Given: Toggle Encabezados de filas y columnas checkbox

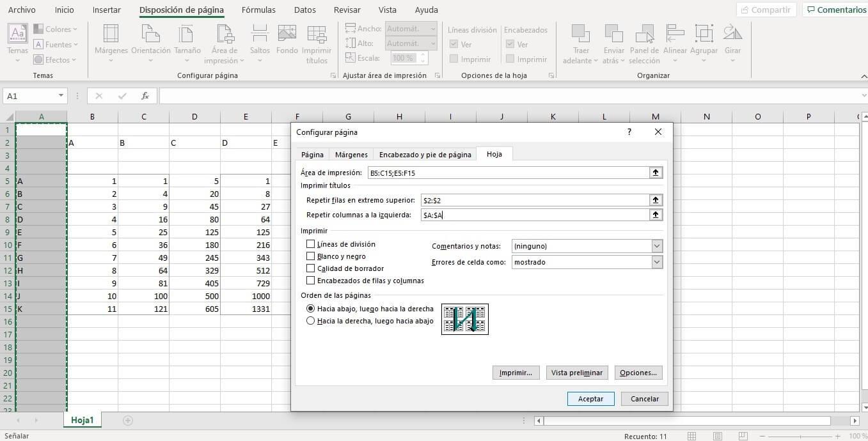Looking at the screenshot, I should (x=311, y=281).
